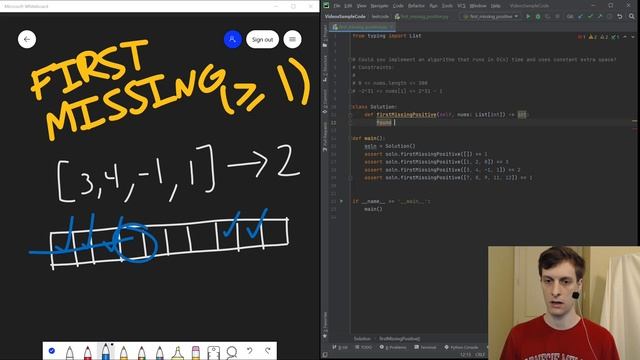Open the Structure tool window sidebar tab
This screenshot has width=640, height=360.
(325, 69)
